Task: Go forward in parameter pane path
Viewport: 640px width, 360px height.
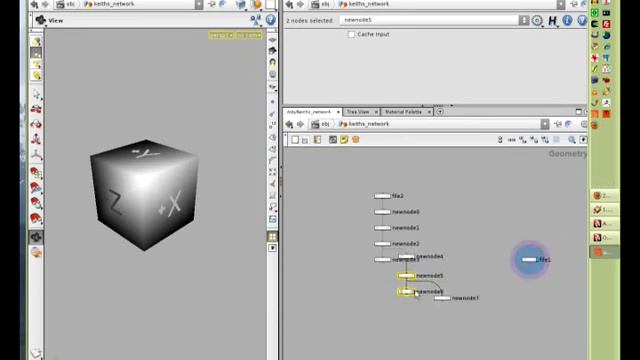Action: 300,4
